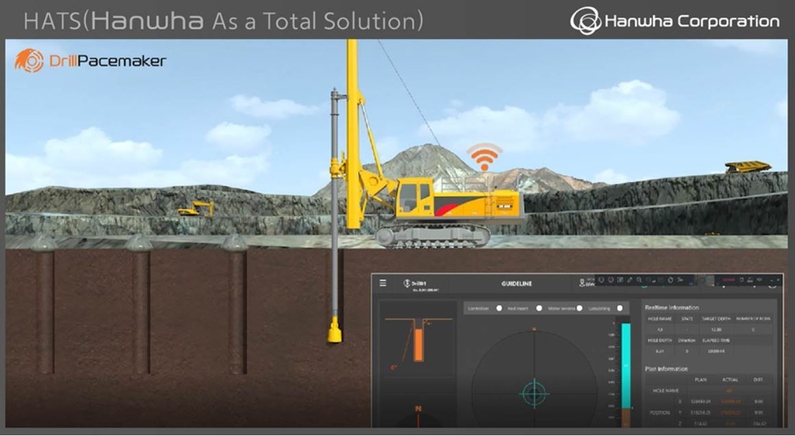Click the cyan depth progress bar
The height and width of the screenshot is (436, 795).
626,365
